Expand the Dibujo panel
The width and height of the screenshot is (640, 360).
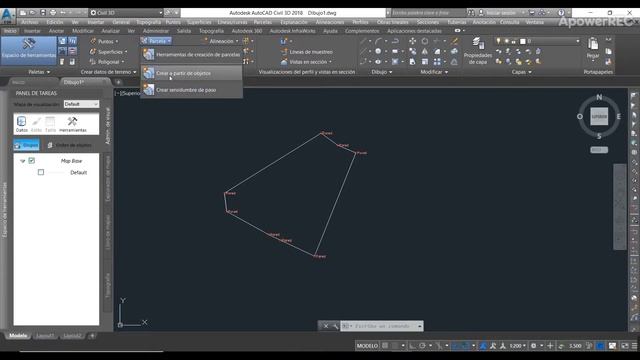tap(382, 72)
